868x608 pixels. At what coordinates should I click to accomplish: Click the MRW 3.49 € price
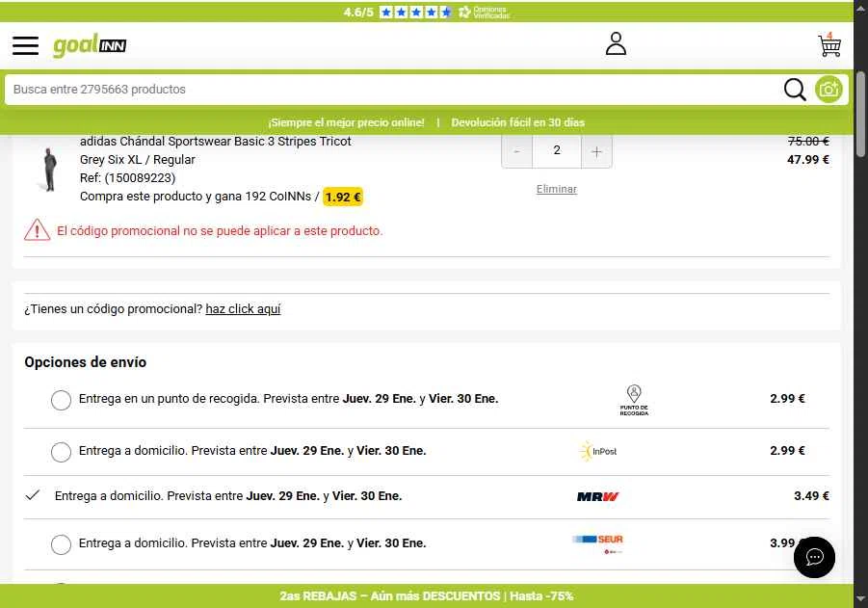coord(811,495)
